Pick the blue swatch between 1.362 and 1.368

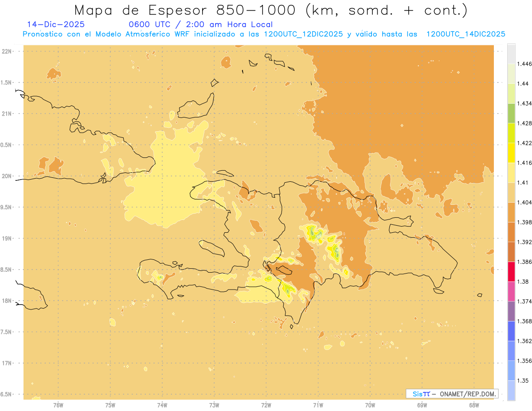511,331
